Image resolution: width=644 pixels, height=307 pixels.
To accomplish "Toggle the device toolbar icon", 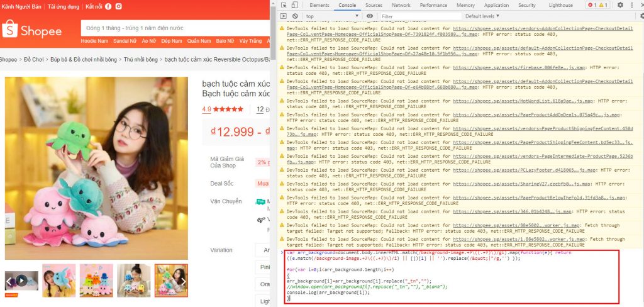I will tap(295, 5).
